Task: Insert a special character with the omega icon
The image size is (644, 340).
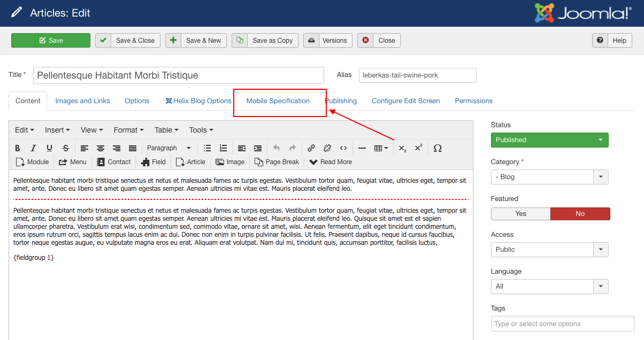Action: [x=438, y=148]
